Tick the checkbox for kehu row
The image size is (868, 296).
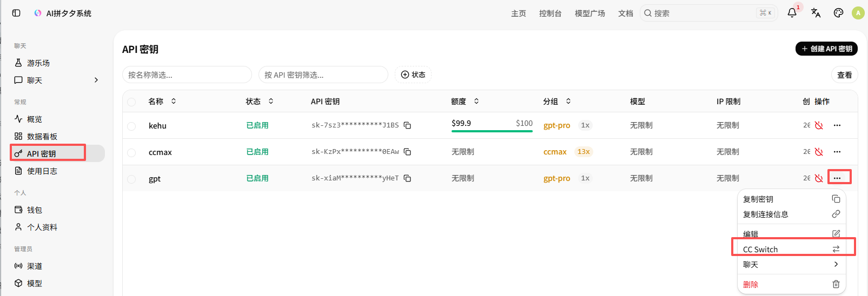coord(131,126)
